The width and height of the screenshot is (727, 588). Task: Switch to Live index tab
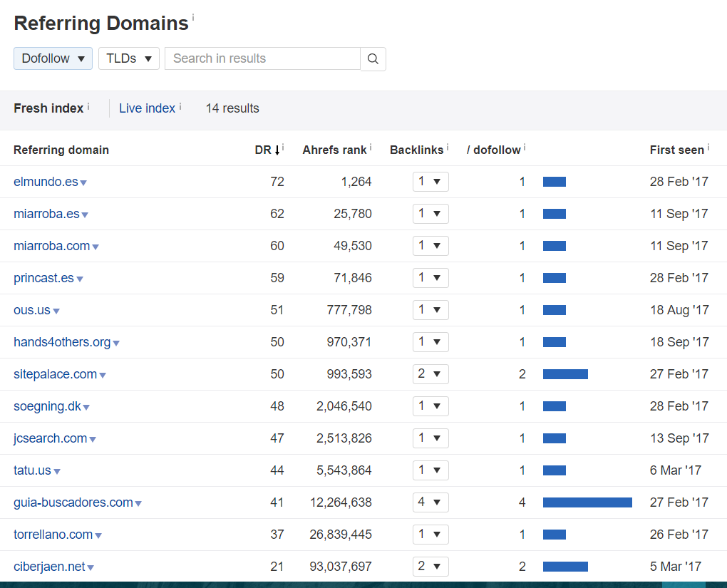(x=147, y=108)
